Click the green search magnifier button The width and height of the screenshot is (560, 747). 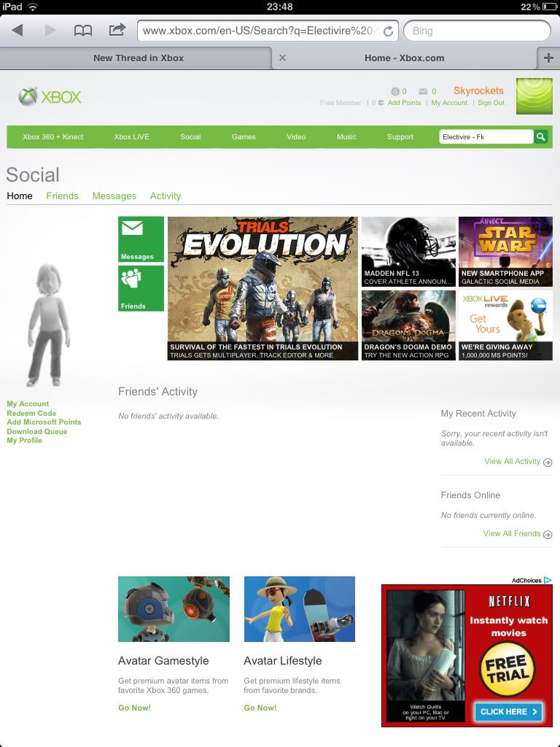point(541,136)
